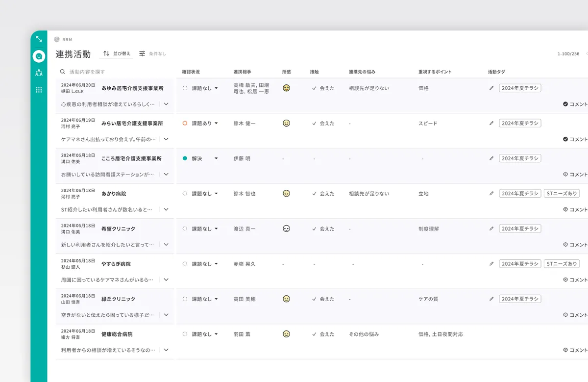Click the 1-100/256 pagination label

point(567,53)
